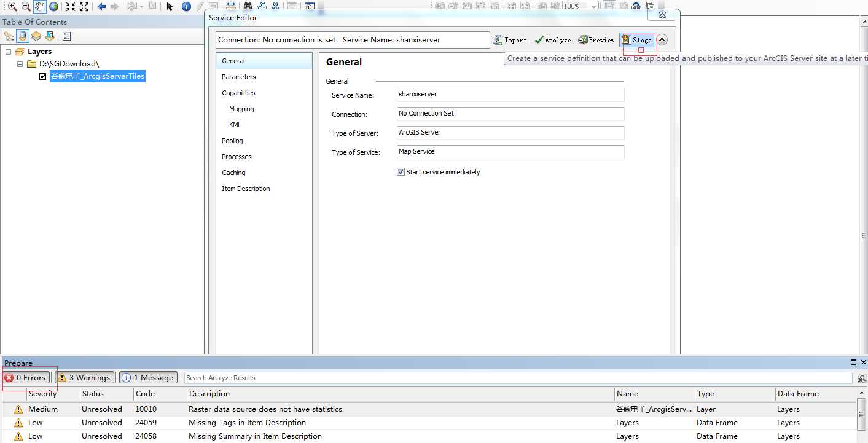Click the Fixed Zoom Out arrows icon
The width and height of the screenshot is (868, 443).
(84, 7)
